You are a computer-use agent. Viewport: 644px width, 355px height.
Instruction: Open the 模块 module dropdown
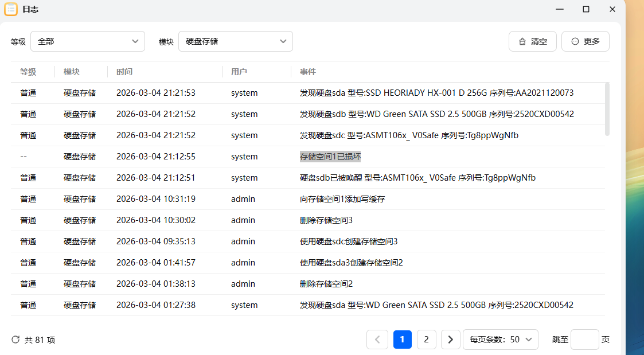tap(235, 41)
